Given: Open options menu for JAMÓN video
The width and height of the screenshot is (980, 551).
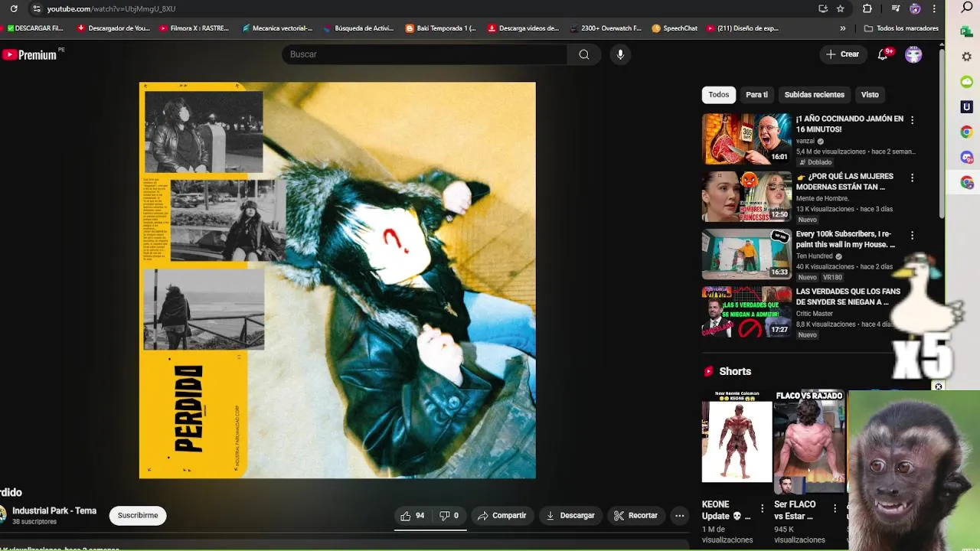Looking at the screenshot, I should tap(912, 120).
